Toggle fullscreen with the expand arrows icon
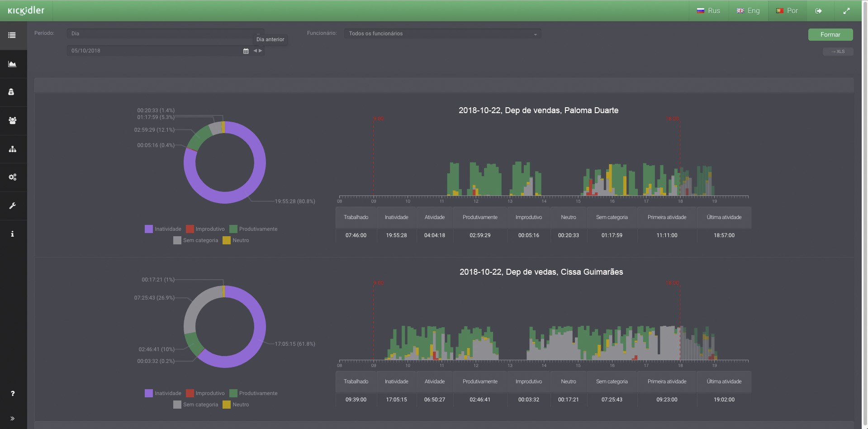The height and width of the screenshot is (429, 868). [846, 11]
